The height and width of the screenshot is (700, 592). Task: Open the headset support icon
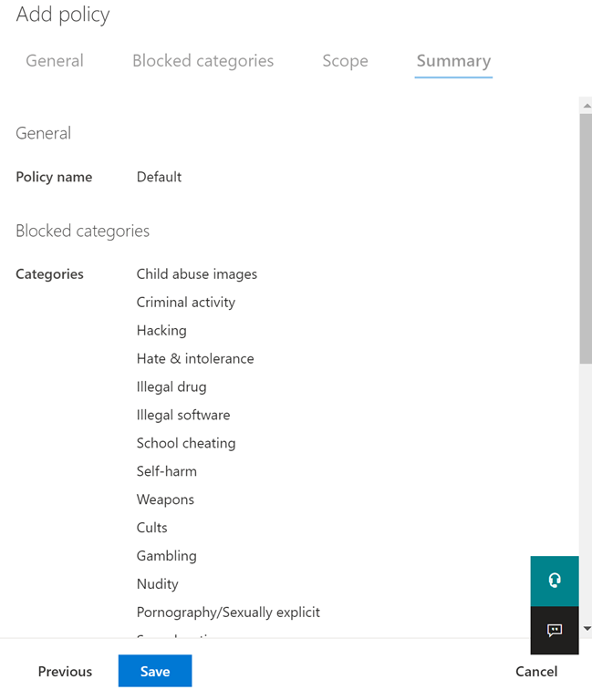coord(554,581)
